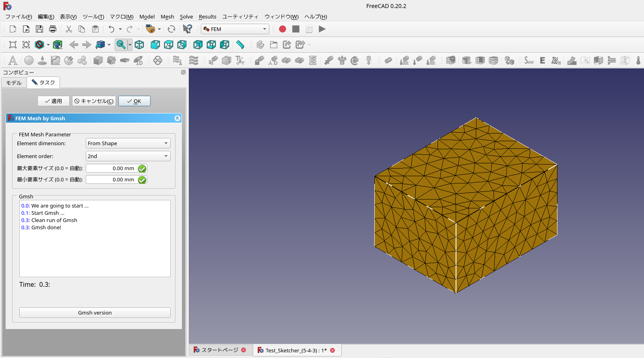Click the Cut scissors icon
This screenshot has height=358, width=644.
69,29
